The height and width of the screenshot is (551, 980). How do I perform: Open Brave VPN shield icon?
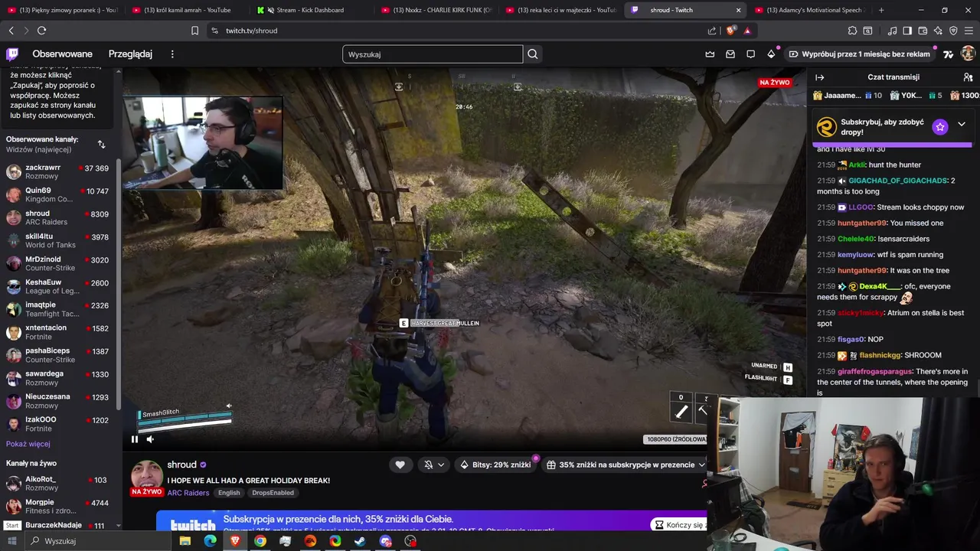tap(953, 31)
